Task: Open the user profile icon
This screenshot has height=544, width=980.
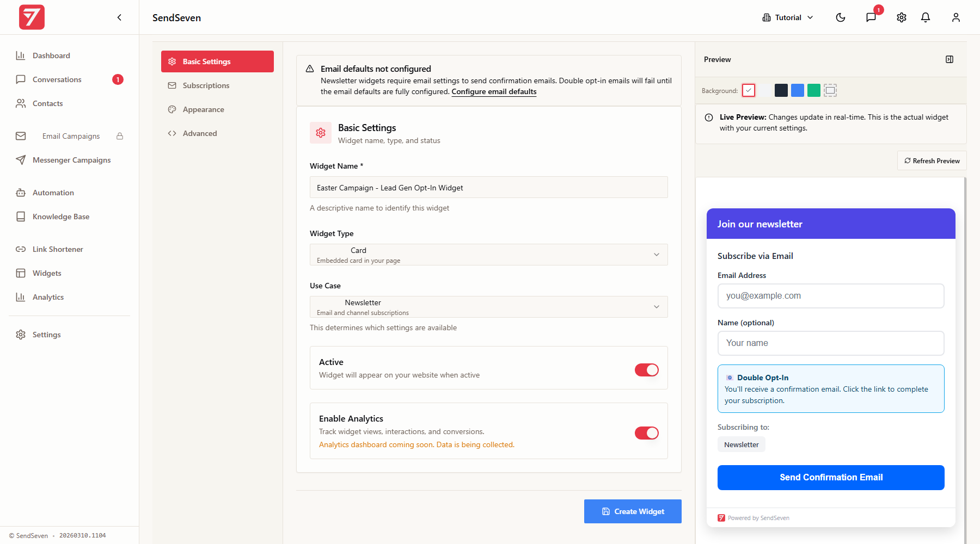Action: pyautogui.click(x=956, y=17)
